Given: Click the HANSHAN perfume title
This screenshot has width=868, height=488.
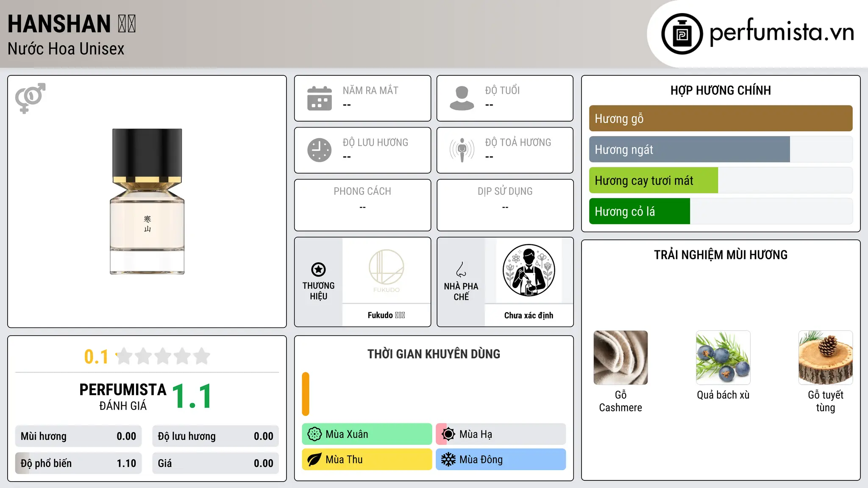Looking at the screenshot, I should tap(72, 24).
